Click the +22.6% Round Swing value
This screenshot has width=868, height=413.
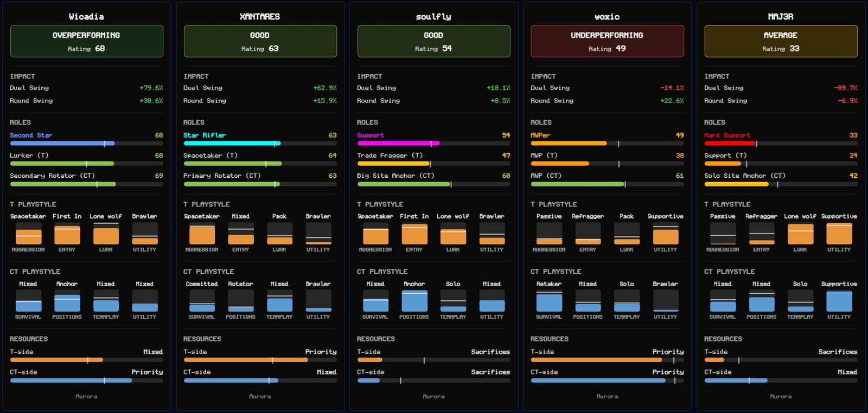point(672,101)
